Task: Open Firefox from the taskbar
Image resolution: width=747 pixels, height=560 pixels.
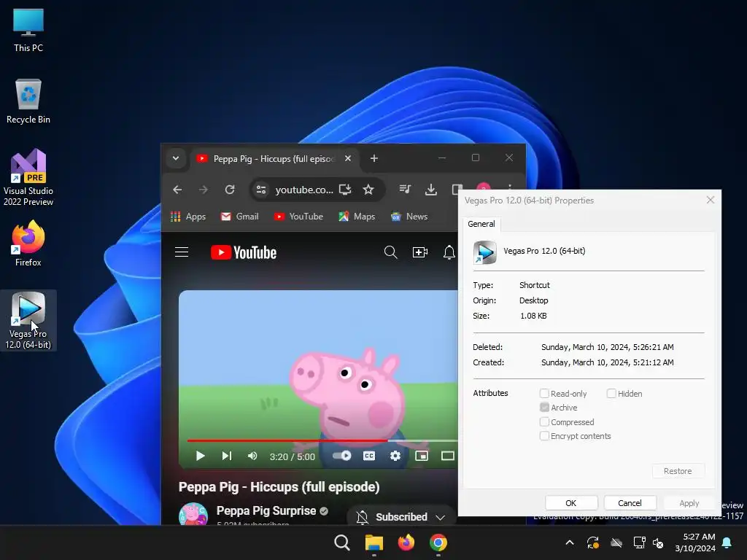Action: pos(406,542)
